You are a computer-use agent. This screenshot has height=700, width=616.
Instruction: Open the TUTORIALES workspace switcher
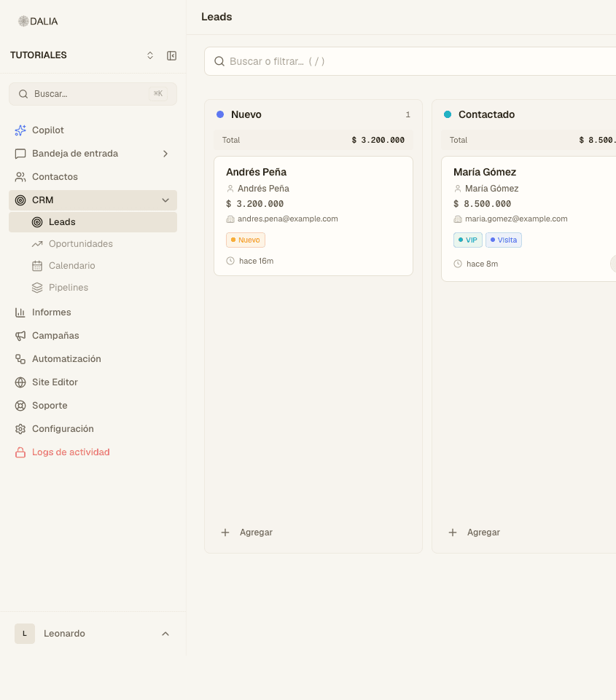(150, 55)
